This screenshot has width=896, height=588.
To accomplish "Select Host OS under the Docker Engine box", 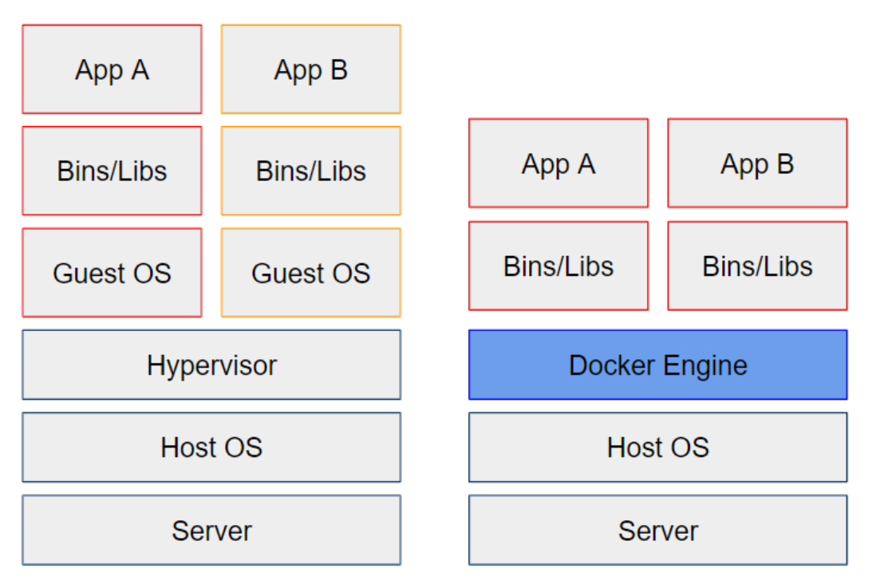I will coord(657,447).
